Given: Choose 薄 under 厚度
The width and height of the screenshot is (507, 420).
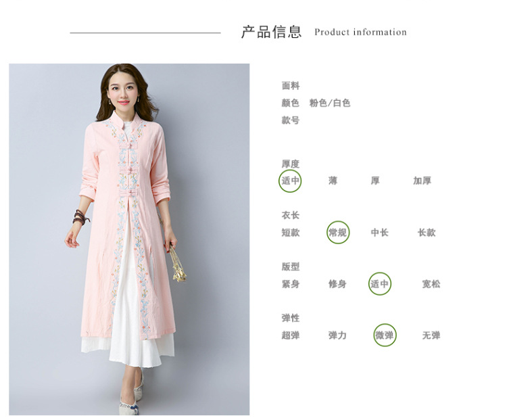Looking at the screenshot, I should coord(333,181).
